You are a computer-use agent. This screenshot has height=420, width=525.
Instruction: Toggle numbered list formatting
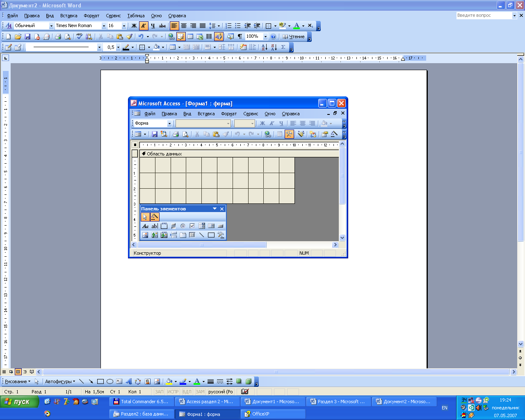[229, 26]
